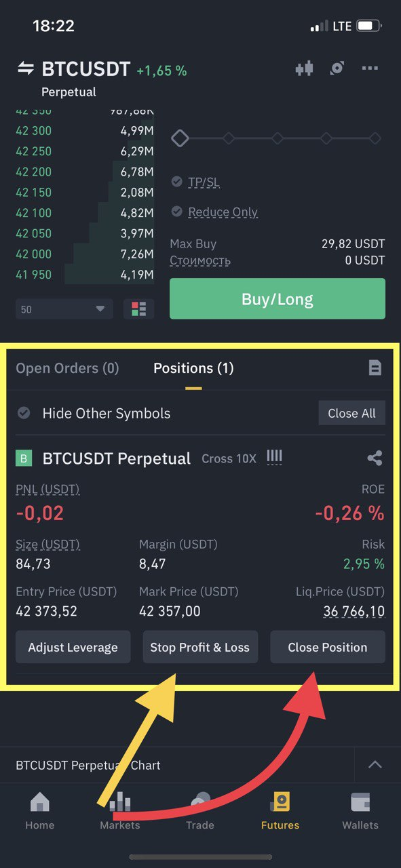Go to the Home tab

(x=39, y=811)
